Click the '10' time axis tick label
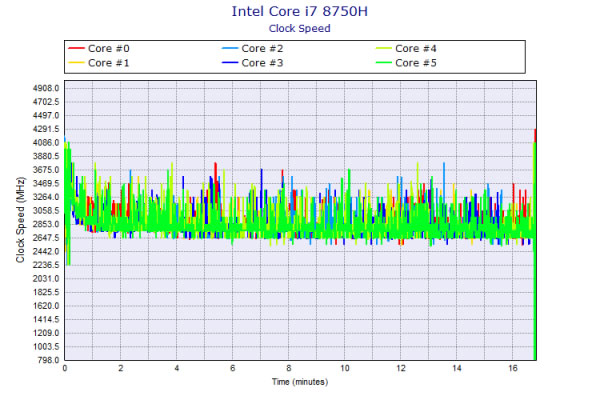 (x=344, y=368)
